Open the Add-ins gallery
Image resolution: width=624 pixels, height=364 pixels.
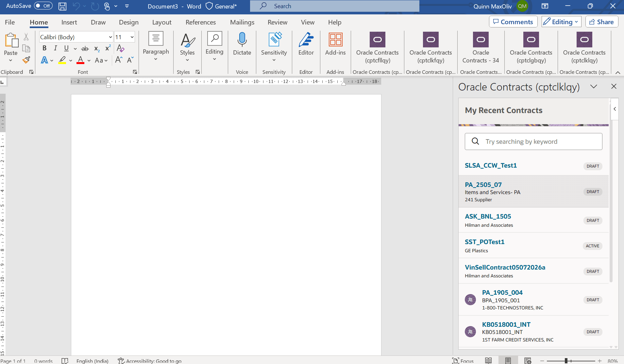pos(335,44)
